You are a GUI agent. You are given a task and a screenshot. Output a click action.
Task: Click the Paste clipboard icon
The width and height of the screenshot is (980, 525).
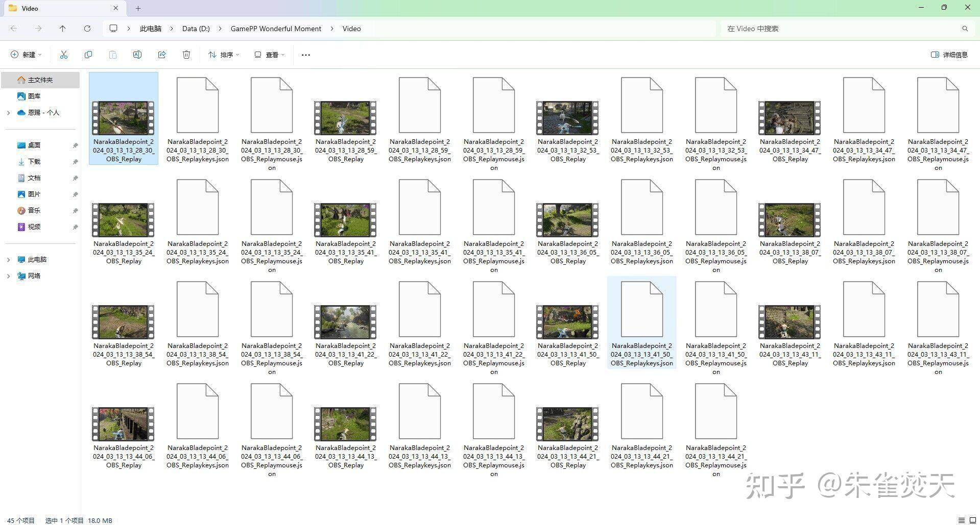pyautogui.click(x=113, y=55)
